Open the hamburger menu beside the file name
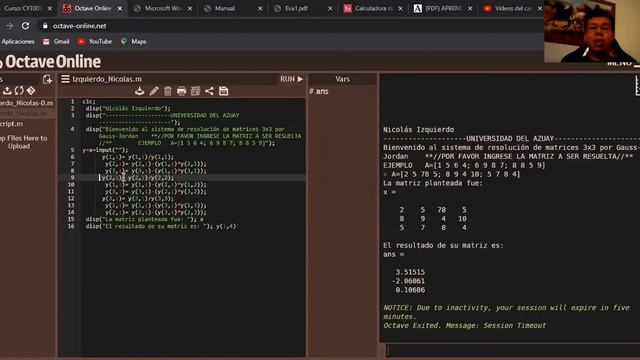640x360 pixels. pos(65,79)
